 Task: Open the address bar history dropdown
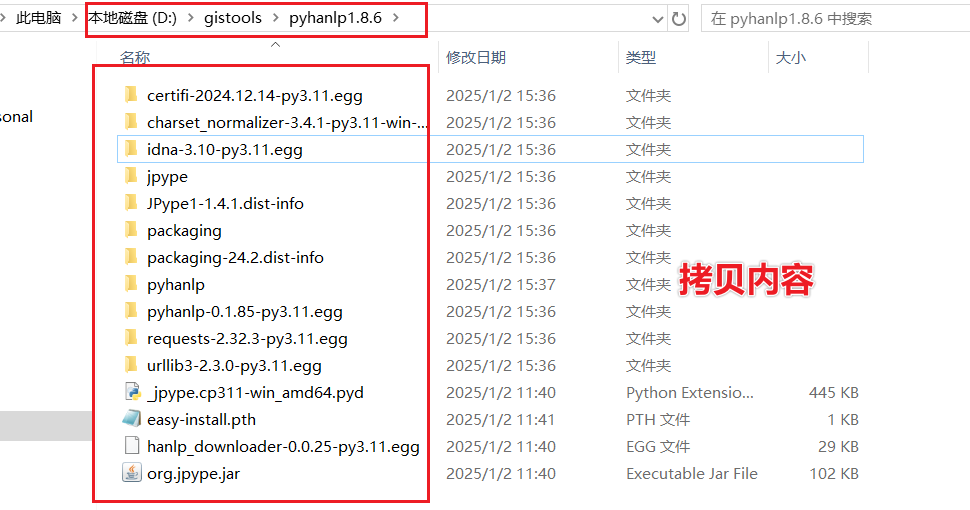(658, 19)
